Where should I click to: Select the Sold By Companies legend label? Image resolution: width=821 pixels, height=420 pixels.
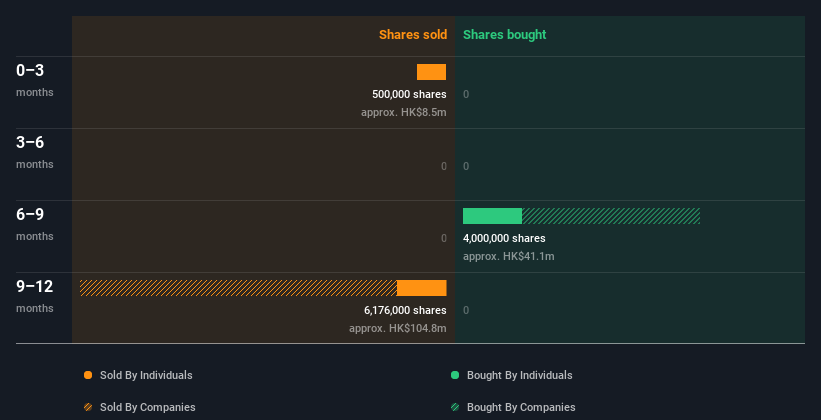(x=148, y=407)
